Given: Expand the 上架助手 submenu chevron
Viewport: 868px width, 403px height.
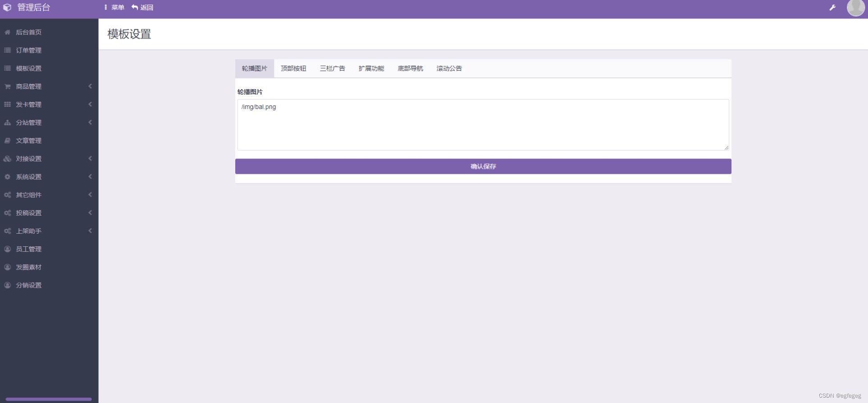Looking at the screenshot, I should [x=90, y=231].
